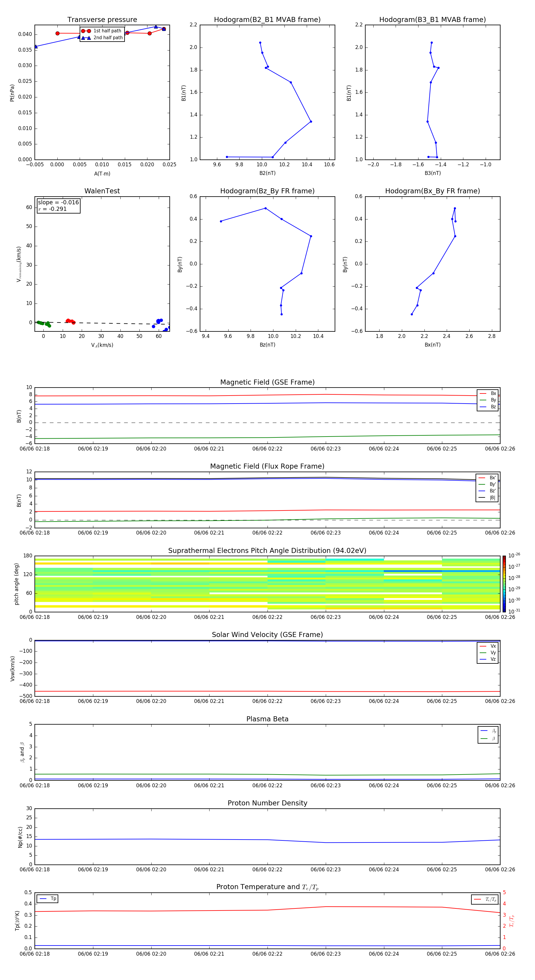This screenshot has width=535, height=980.
Task: Click the 'pitch angle (deg)' axis label
Action: tap(16, 584)
